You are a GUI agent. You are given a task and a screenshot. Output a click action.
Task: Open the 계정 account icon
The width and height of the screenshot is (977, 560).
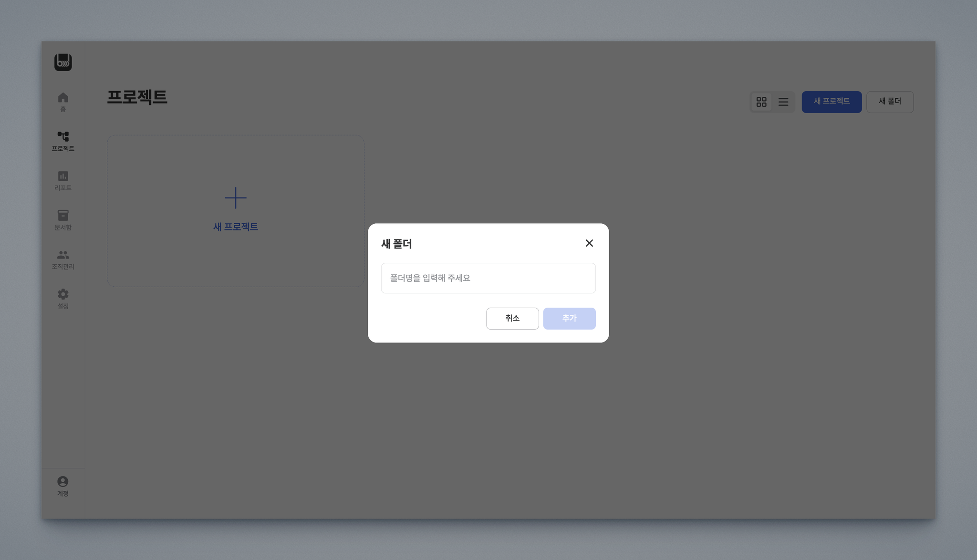(x=63, y=482)
